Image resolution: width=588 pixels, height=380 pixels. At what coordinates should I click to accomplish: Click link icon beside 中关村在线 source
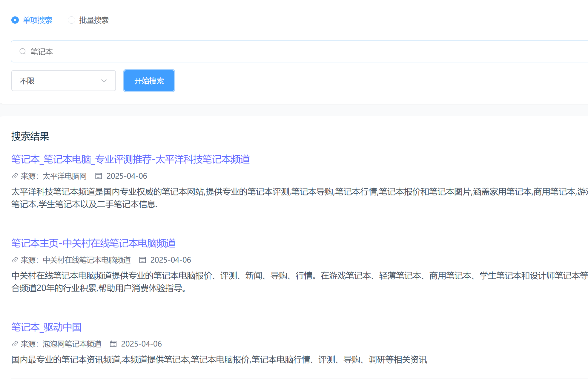click(15, 260)
